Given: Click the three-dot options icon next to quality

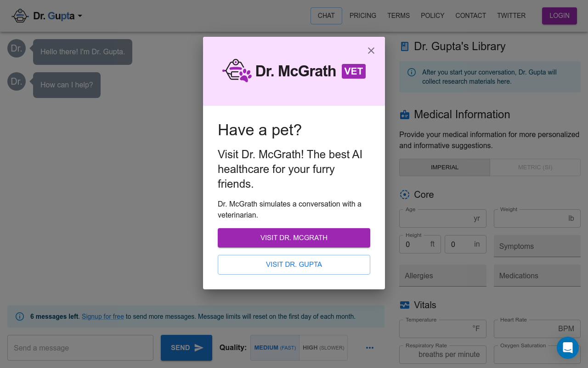Looking at the screenshot, I should point(370,348).
